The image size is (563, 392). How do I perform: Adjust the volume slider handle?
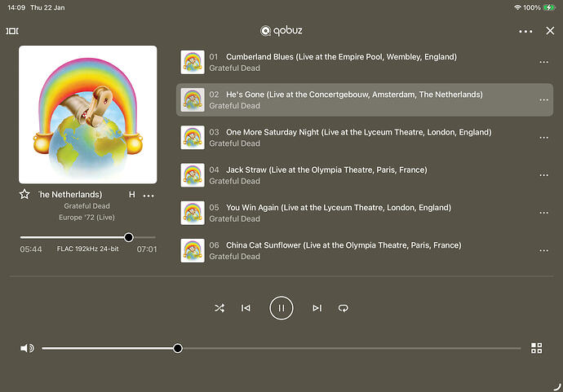(x=177, y=348)
